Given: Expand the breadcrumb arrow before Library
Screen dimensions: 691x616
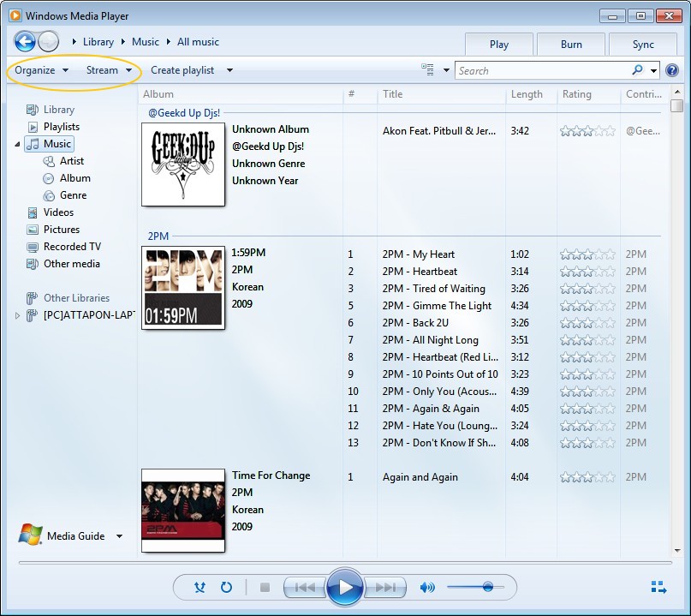Looking at the screenshot, I should (x=74, y=42).
